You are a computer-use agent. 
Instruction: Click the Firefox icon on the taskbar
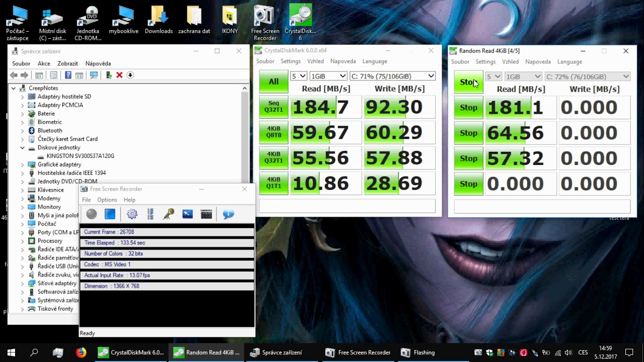coord(81,352)
